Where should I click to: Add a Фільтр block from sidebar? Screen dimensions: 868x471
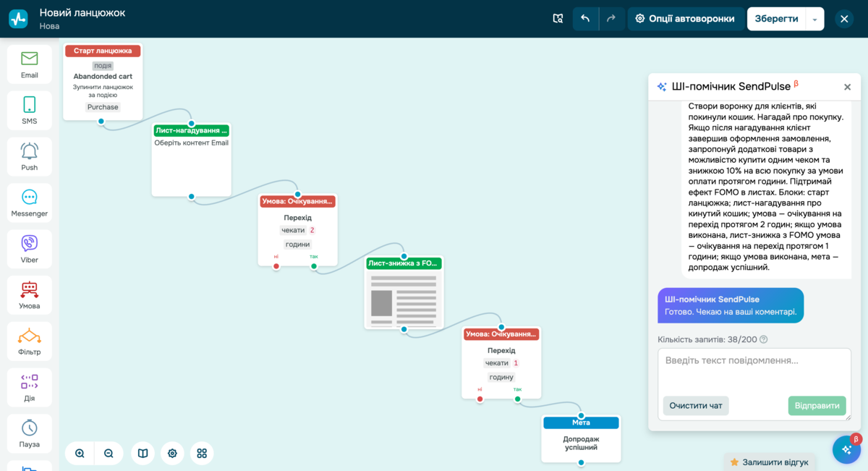click(30, 342)
